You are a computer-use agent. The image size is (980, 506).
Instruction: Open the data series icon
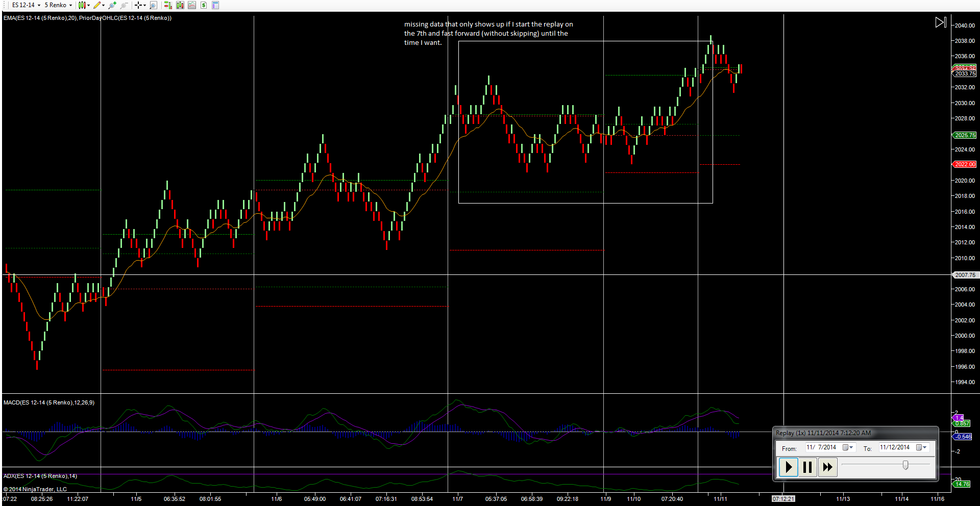coord(180,5)
